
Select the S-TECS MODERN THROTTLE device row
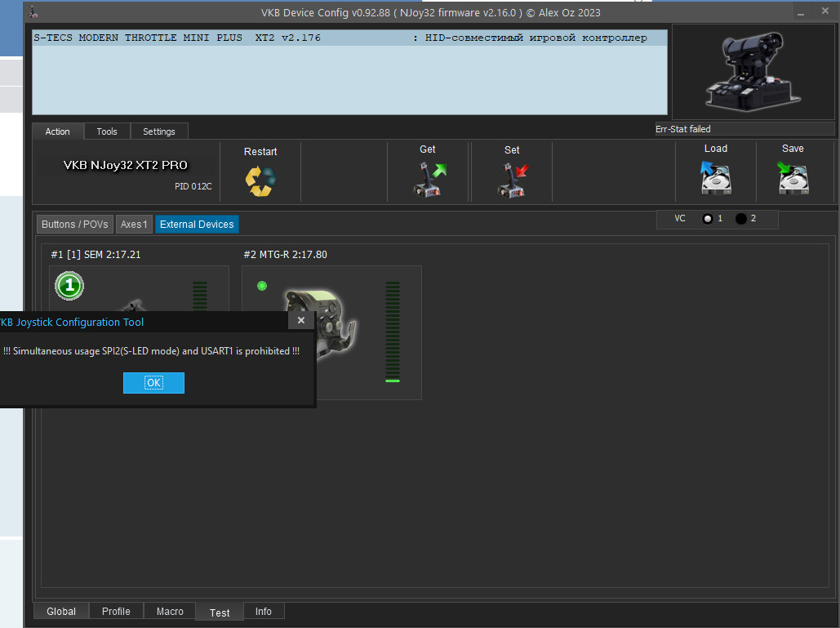point(349,38)
